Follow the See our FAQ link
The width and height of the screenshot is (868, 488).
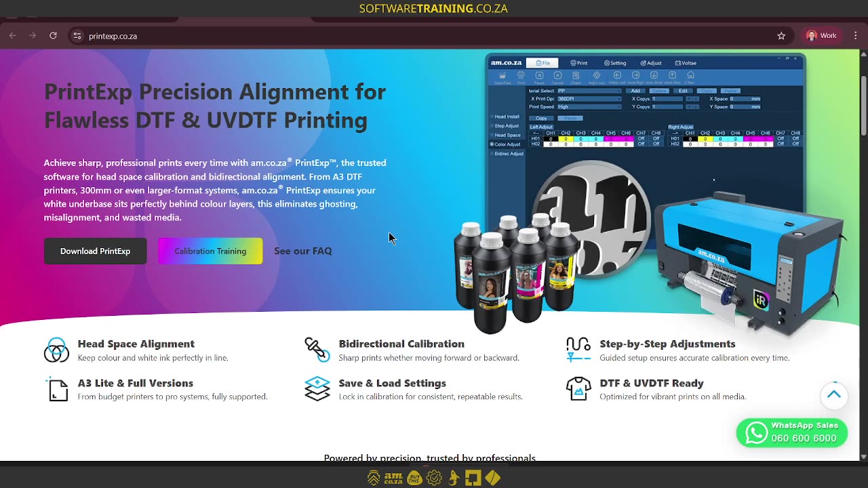point(303,251)
